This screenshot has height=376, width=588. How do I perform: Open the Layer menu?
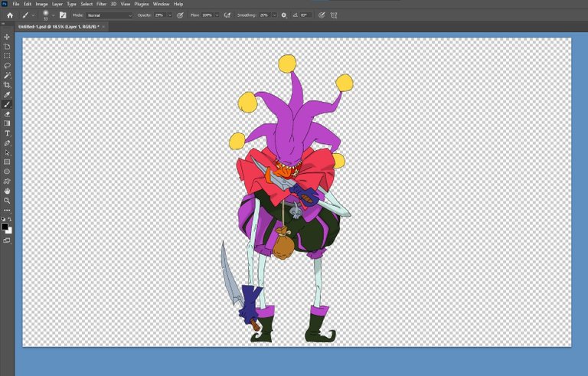pyautogui.click(x=57, y=4)
